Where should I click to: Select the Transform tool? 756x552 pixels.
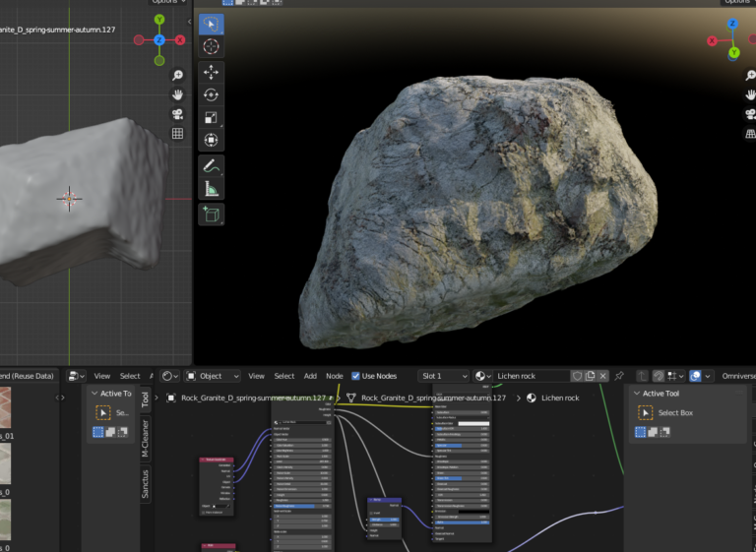pos(212,141)
